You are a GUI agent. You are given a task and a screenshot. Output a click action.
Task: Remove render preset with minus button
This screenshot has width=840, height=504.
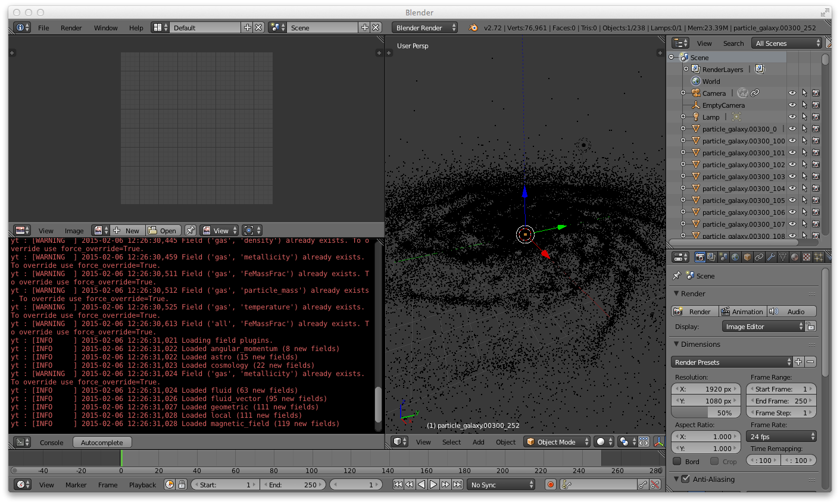(x=810, y=362)
